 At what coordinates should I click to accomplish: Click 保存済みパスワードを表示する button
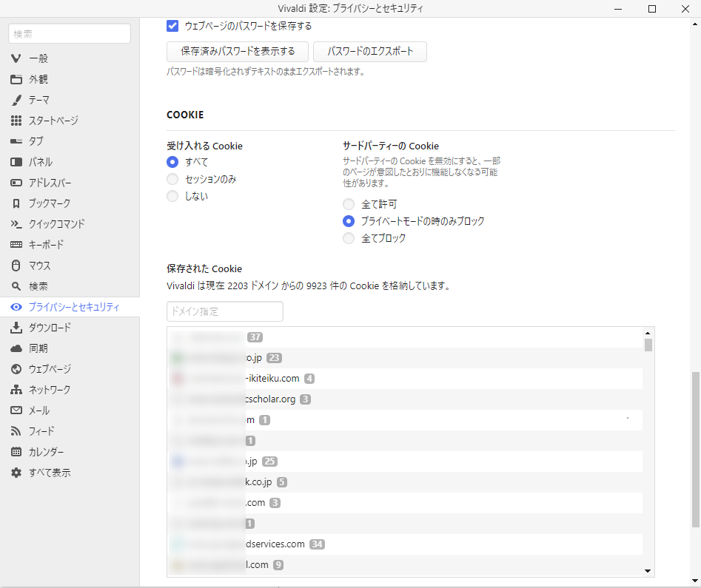click(x=238, y=51)
